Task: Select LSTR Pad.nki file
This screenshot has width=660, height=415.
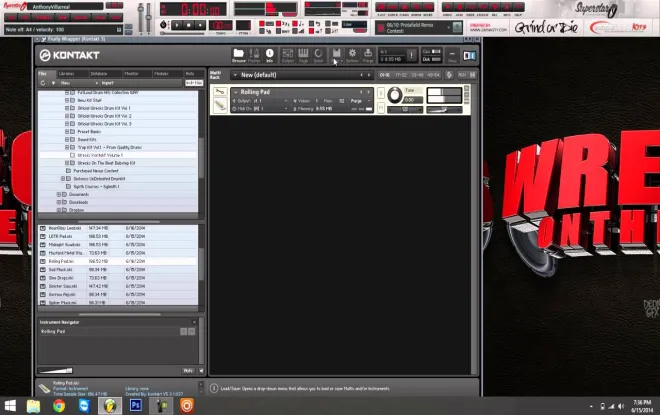Action: (118, 237)
